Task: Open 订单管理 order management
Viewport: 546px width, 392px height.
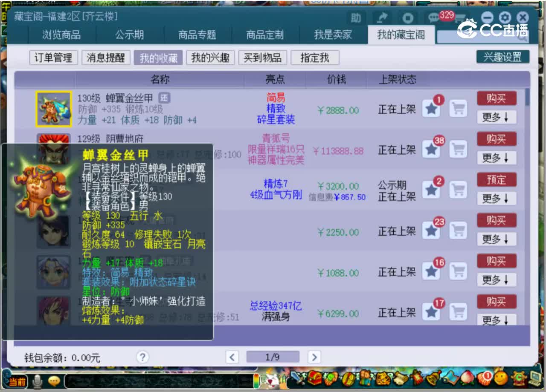Action: click(54, 58)
